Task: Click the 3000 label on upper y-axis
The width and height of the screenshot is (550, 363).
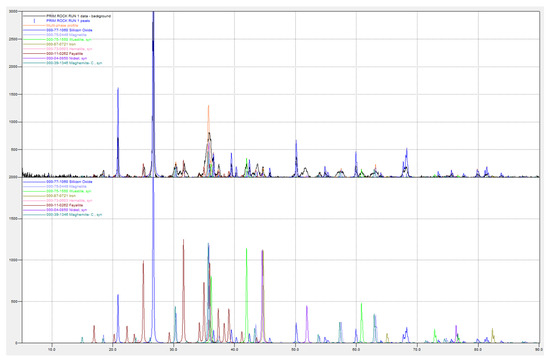Action: (13, 12)
